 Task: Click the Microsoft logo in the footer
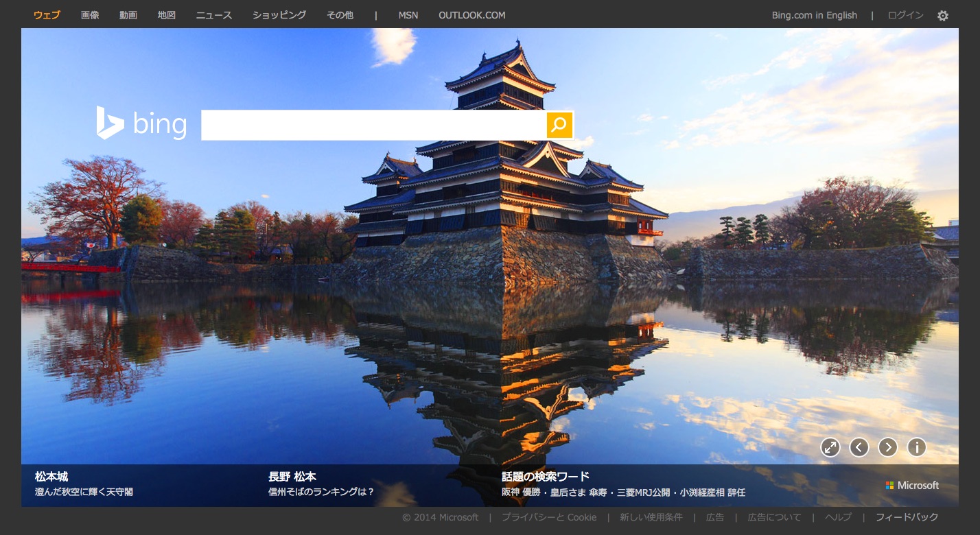coord(912,486)
